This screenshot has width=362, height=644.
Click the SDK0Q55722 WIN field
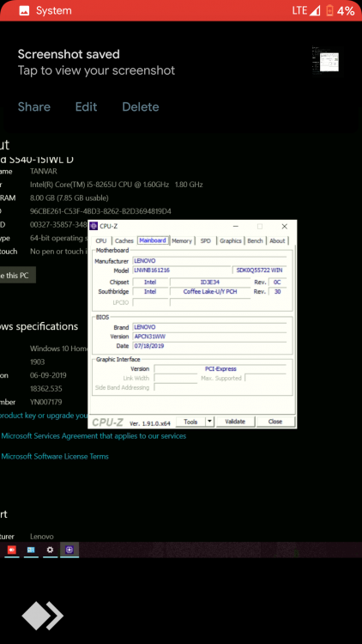[x=259, y=270]
